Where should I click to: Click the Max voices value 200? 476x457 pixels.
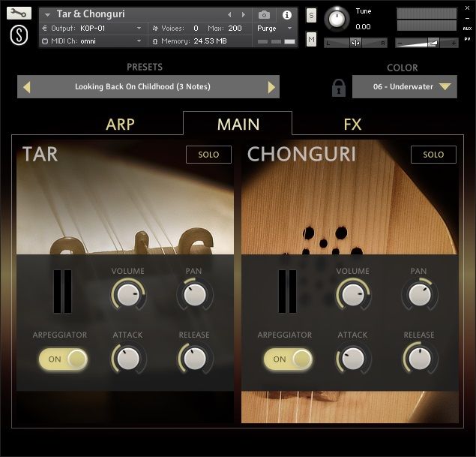[x=235, y=29]
